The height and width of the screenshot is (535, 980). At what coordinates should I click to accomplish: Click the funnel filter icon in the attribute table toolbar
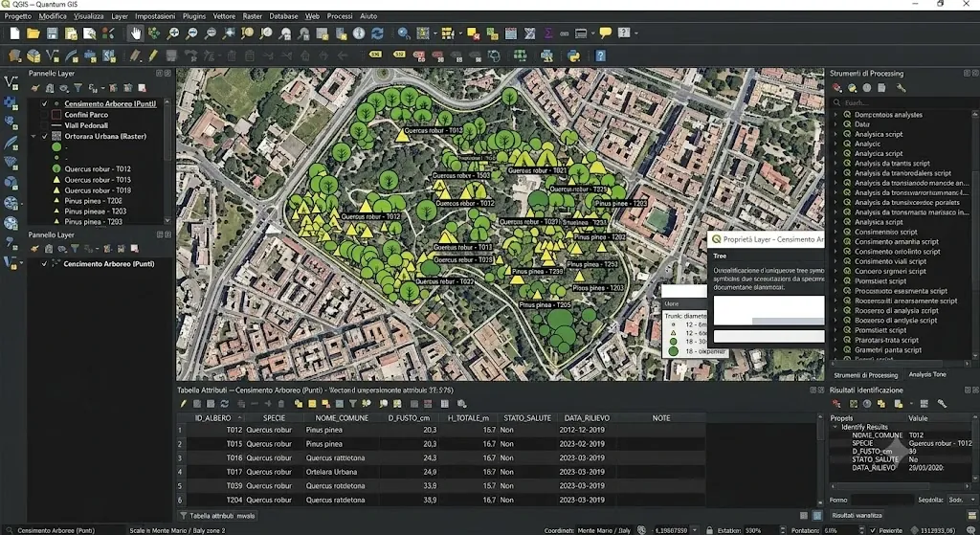coord(352,404)
